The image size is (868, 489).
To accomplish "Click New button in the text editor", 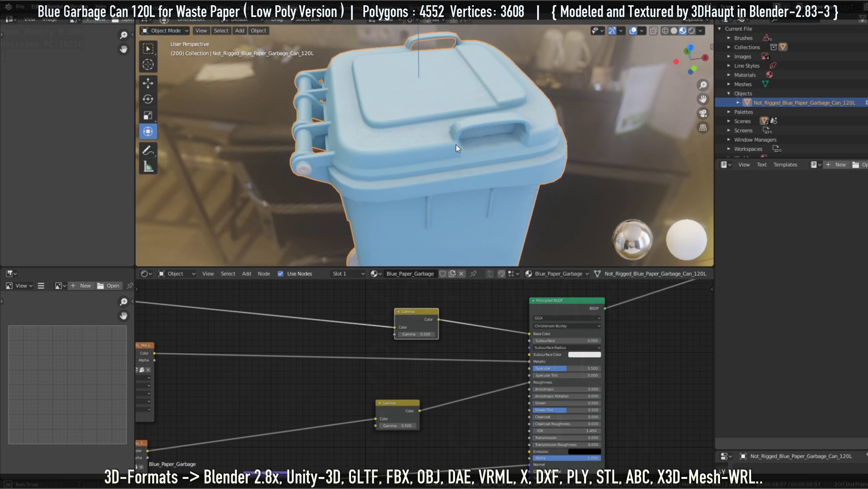I will (x=836, y=164).
